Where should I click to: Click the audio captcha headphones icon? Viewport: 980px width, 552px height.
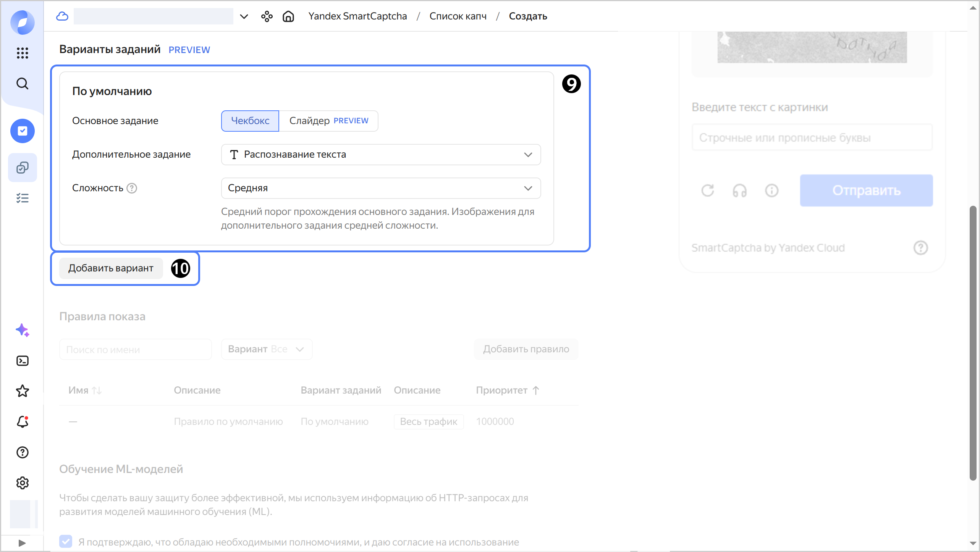(739, 190)
